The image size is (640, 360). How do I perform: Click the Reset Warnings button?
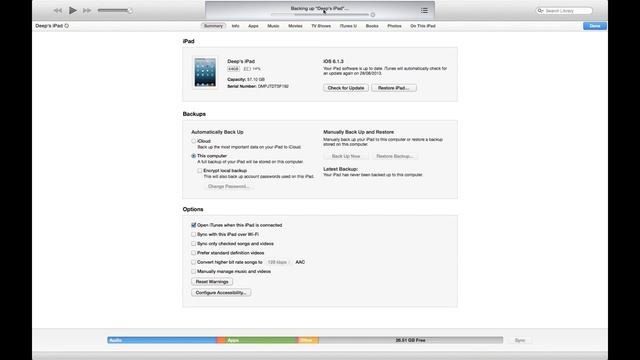[x=212, y=282]
